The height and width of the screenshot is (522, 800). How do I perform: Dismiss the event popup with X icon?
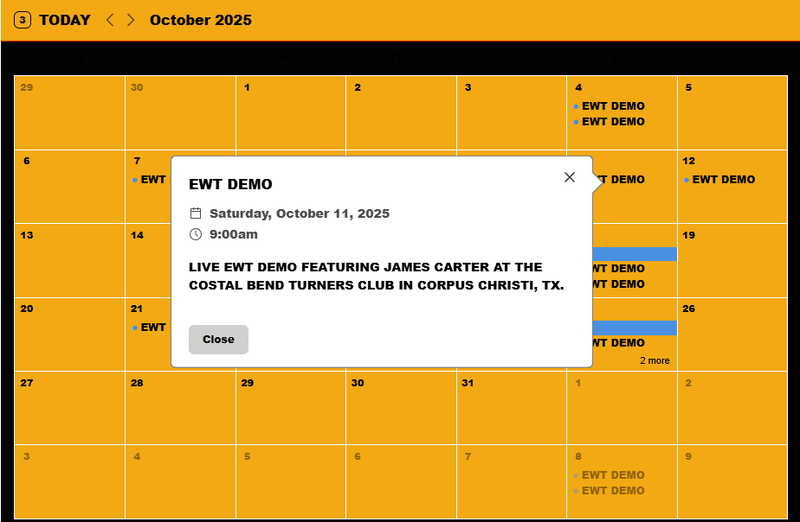coord(570,177)
